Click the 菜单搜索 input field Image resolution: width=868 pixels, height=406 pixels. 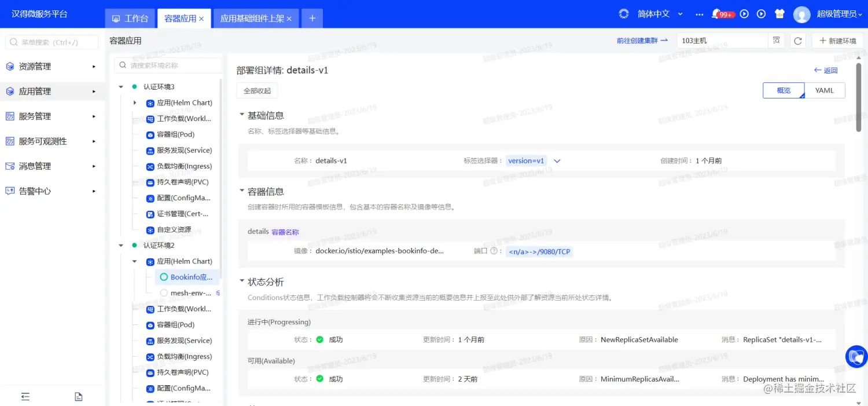click(x=52, y=42)
